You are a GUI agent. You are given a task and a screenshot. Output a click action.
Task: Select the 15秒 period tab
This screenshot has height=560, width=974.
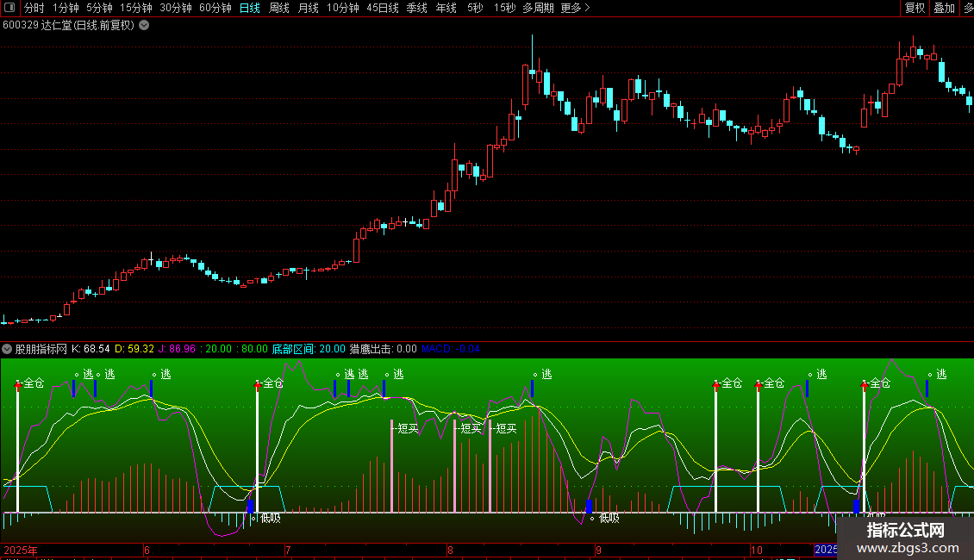(504, 8)
